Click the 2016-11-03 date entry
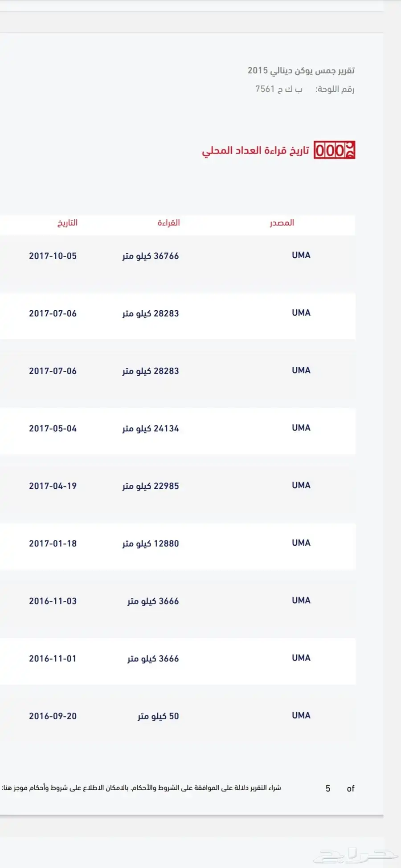401x868 pixels. click(x=53, y=601)
